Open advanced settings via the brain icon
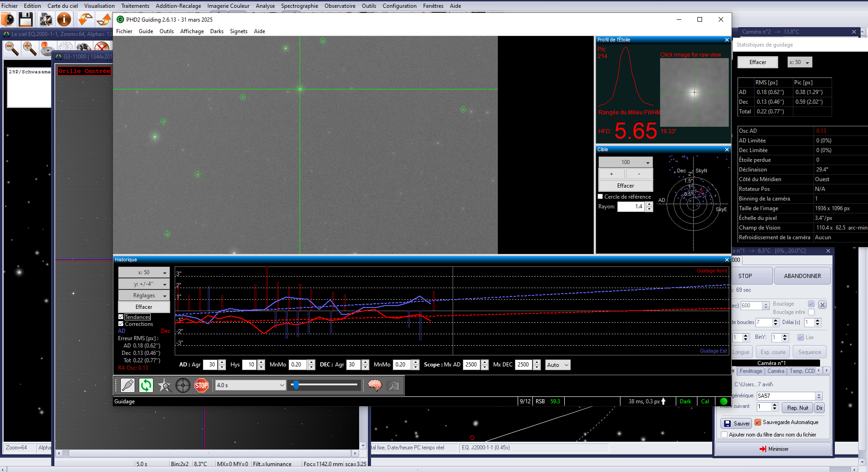Image resolution: width=868 pixels, height=472 pixels. pyautogui.click(x=375, y=385)
